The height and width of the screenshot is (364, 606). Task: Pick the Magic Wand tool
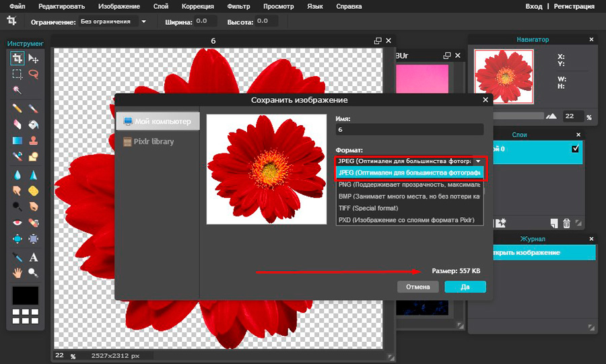pos(18,91)
